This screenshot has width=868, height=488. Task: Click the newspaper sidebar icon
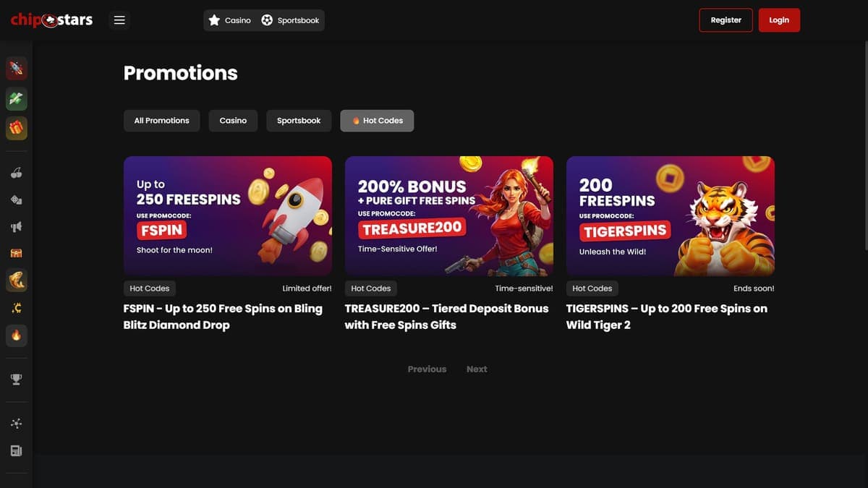(17, 450)
